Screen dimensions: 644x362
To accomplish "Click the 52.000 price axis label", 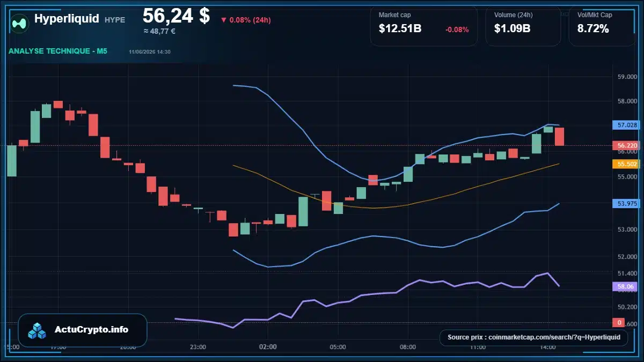I will 627,256.
